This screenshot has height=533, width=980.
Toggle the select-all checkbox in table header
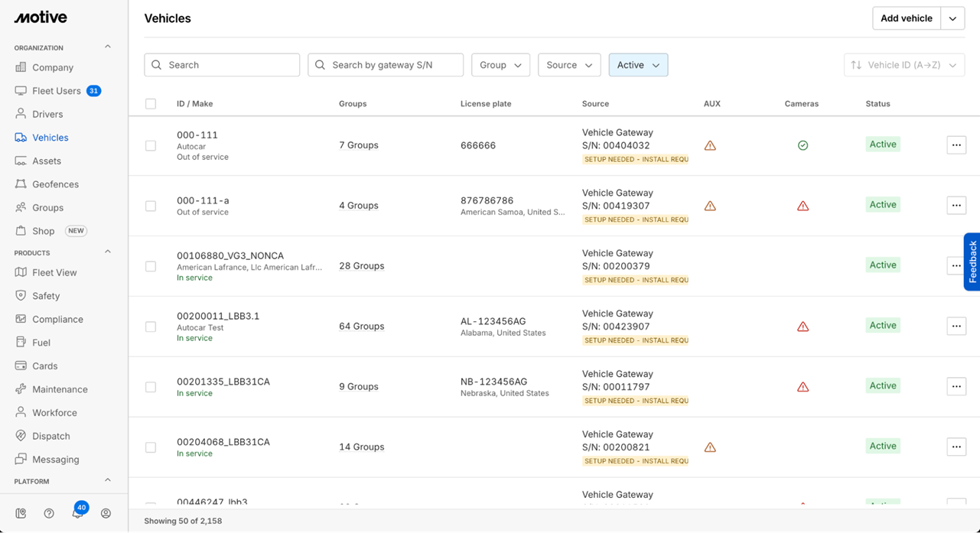point(151,104)
